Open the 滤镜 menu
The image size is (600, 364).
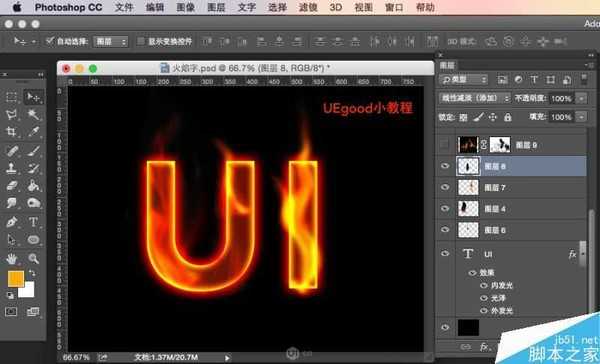[x=308, y=7]
